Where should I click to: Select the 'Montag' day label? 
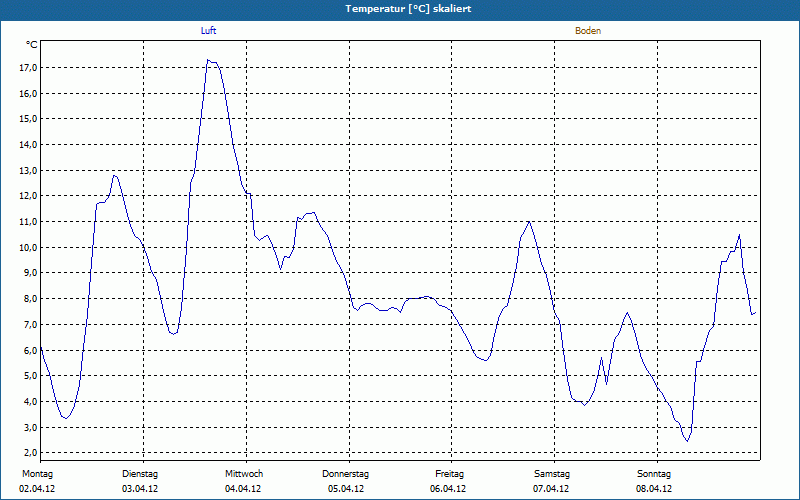click(x=37, y=474)
